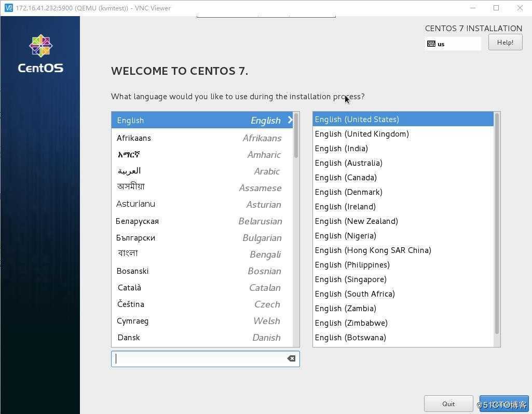This screenshot has width=532, height=414.
Task: Choose English (India) locale
Action: (403, 149)
